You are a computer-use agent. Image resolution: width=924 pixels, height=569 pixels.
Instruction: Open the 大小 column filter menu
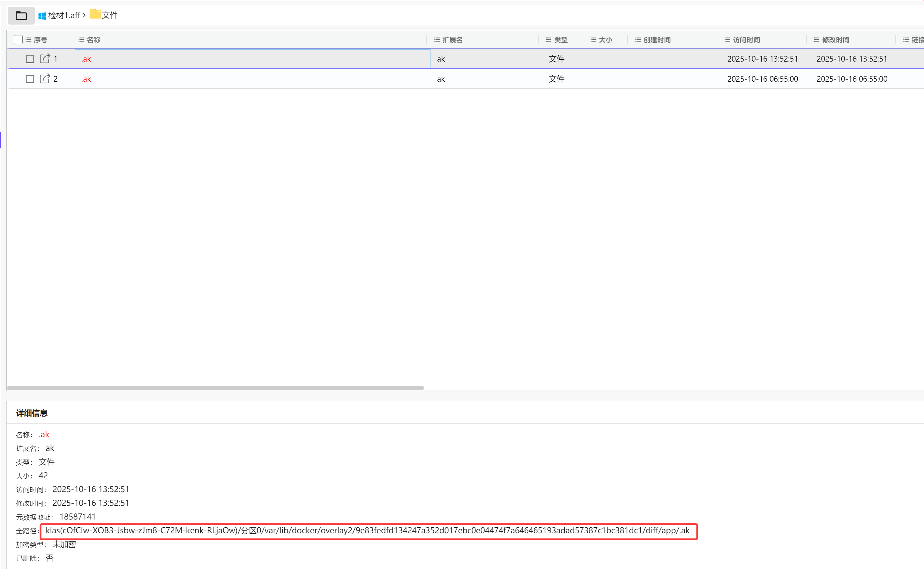point(593,40)
